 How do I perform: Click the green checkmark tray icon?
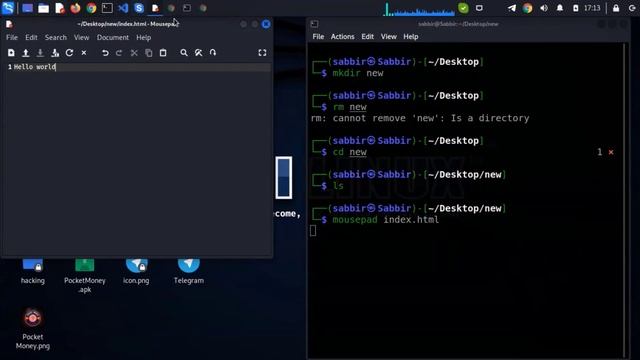pos(463,8)
